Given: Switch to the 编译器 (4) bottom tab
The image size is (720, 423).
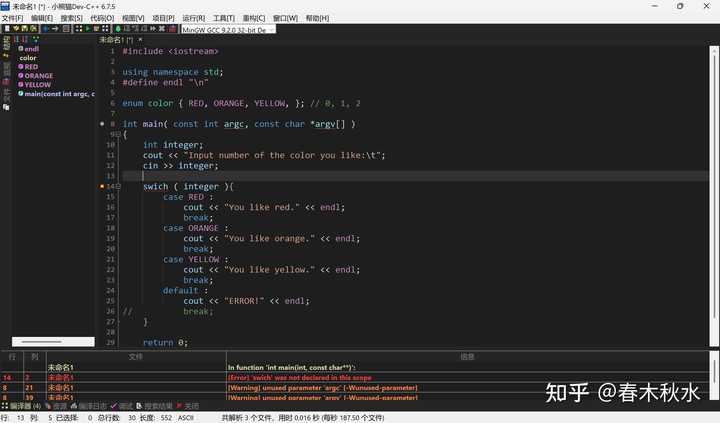Looking at the screenshot, I should 22,406.
